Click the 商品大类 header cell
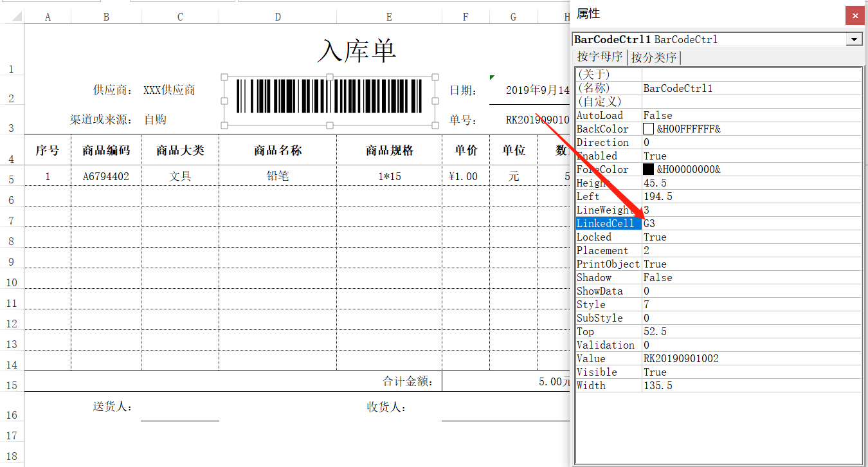868x467 pixels. [x=180, y=150]
